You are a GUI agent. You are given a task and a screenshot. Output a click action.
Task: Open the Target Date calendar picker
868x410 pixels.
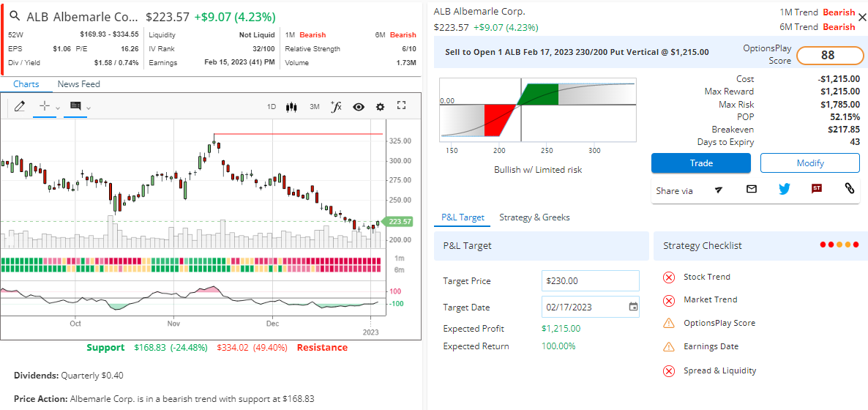(x=633, y=307)
